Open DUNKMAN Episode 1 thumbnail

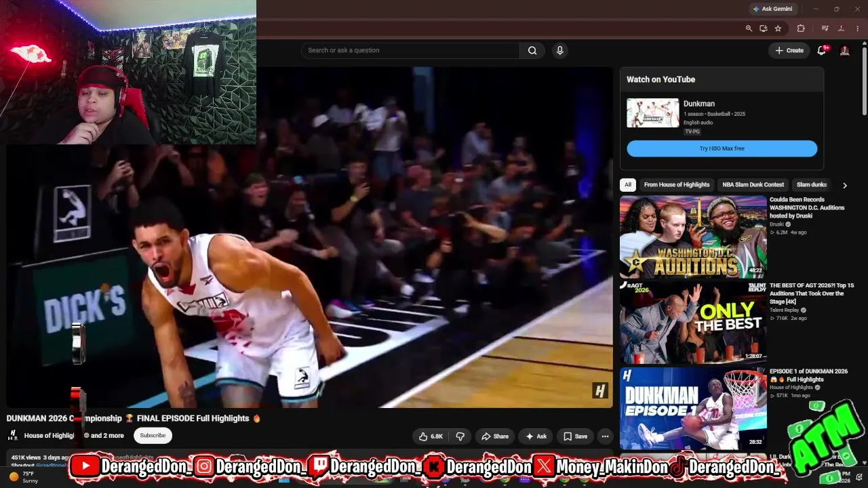coord(693,409)
